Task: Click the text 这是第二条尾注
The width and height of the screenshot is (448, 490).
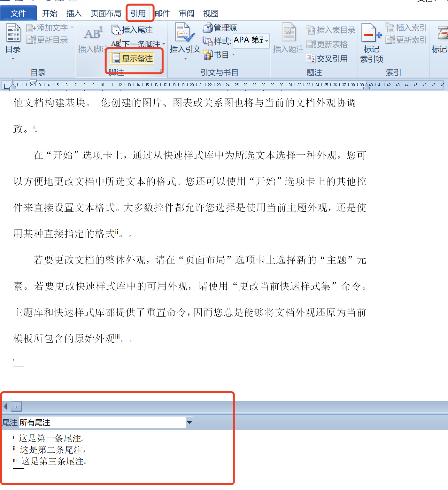Action: 51,450
